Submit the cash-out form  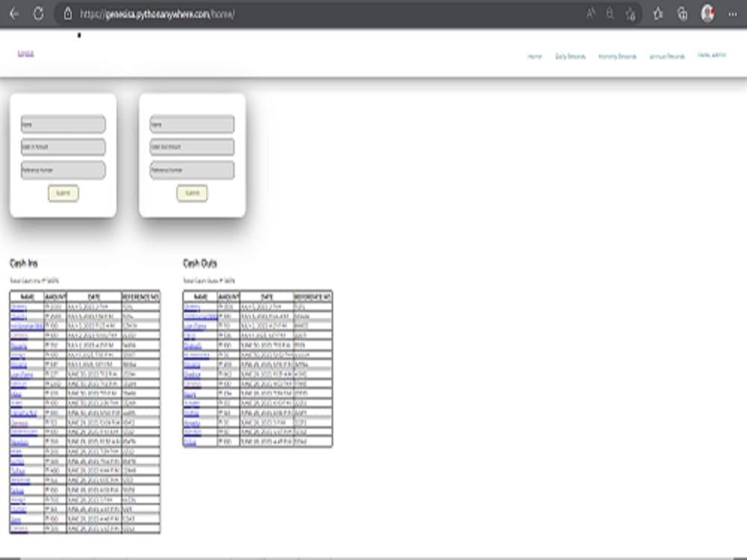pyautogui.click(x=192, y=193)
